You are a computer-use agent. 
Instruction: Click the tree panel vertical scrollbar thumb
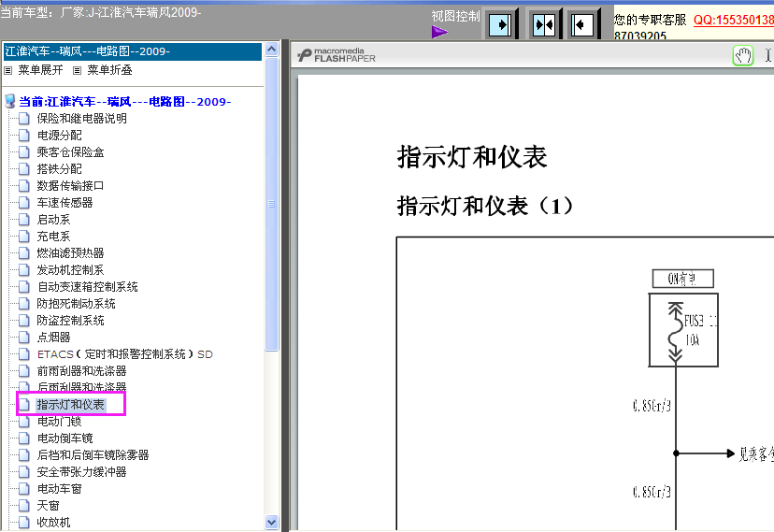click(271, 204)
